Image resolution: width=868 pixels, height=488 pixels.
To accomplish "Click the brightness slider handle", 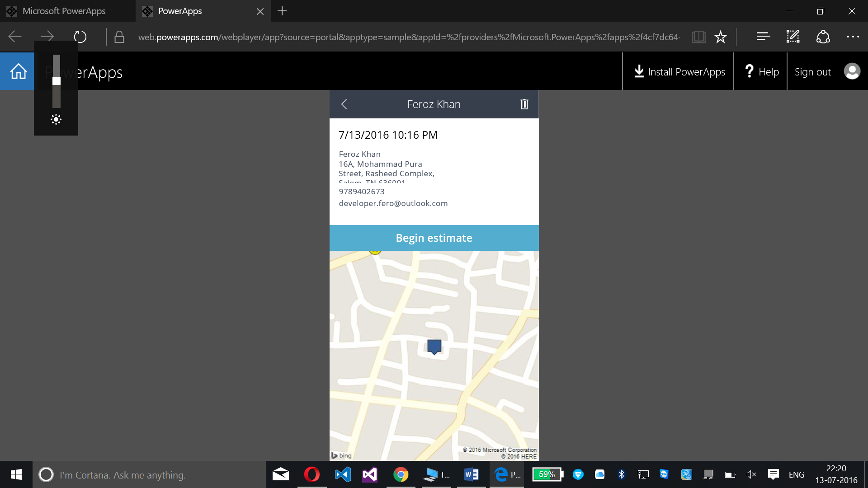I will click(x=57, y=81).
